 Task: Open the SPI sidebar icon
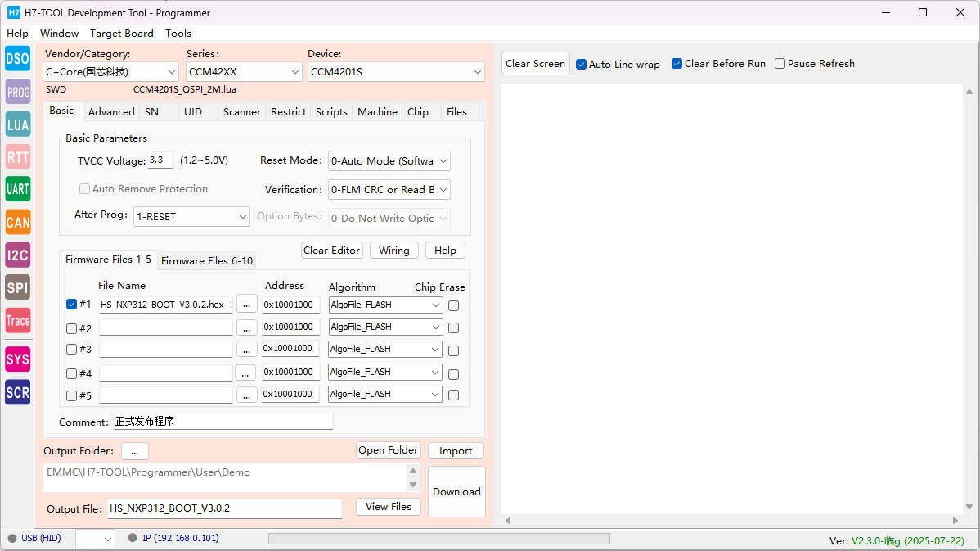[17, 287]
